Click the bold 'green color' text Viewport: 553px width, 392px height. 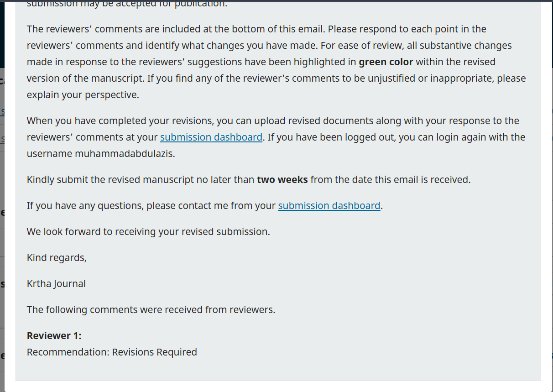pyautogui.click(x=386, y=62)
